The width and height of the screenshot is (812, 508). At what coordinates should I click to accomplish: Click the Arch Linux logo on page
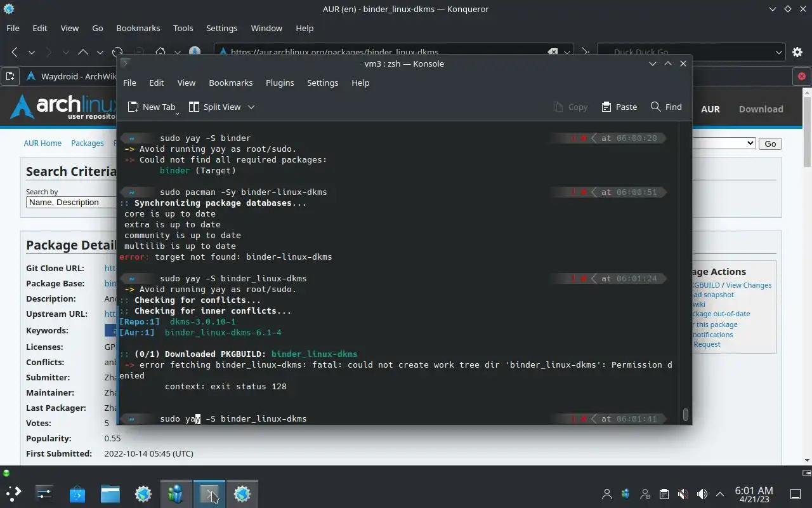point(63,107)
